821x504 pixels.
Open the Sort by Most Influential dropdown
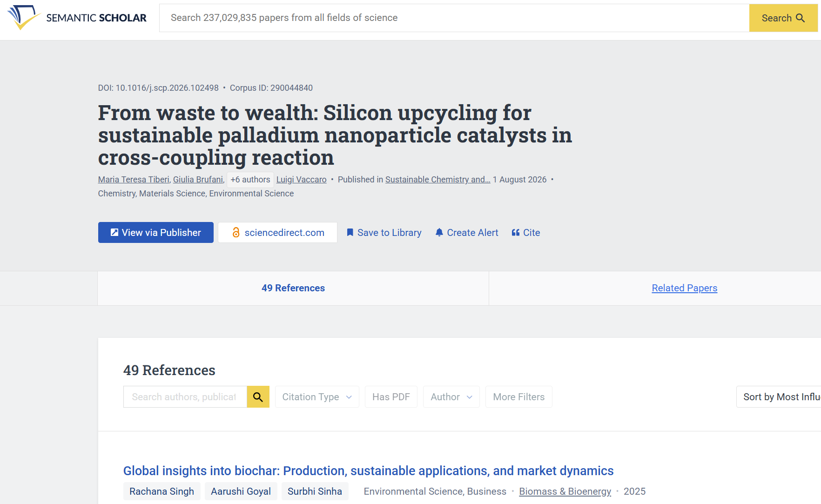pos(779,397)
